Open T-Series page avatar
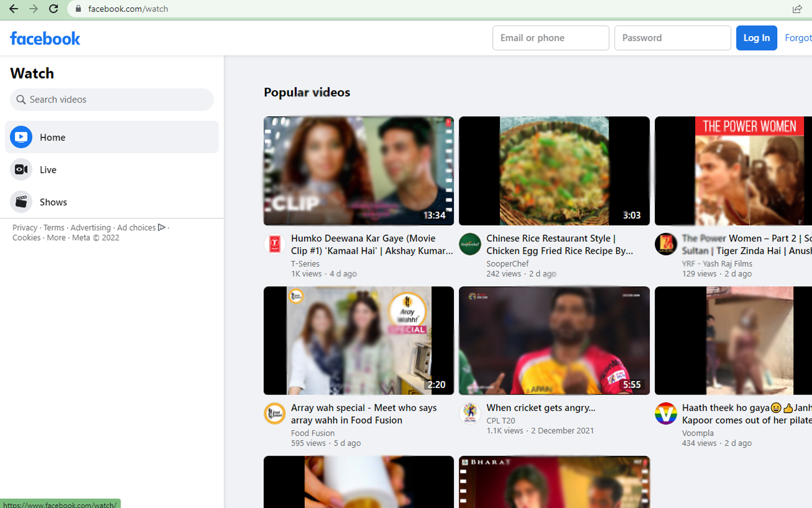This screenshot has height=508, width=812. coord(275,244)
